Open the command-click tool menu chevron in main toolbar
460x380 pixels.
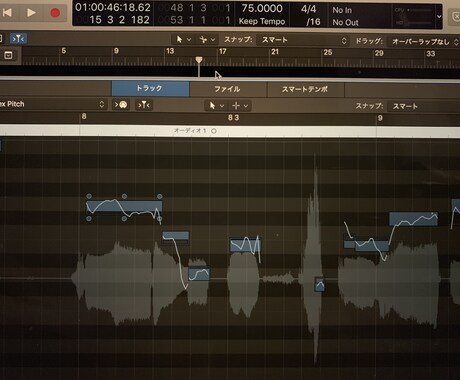point(213,40)
